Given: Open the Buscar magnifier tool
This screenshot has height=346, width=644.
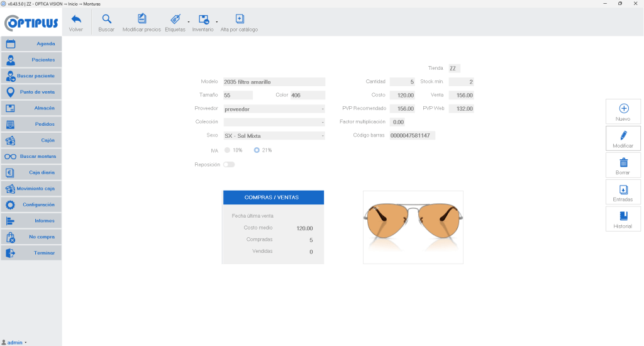Looking at the screenshot, I should [x=106, y=19].
